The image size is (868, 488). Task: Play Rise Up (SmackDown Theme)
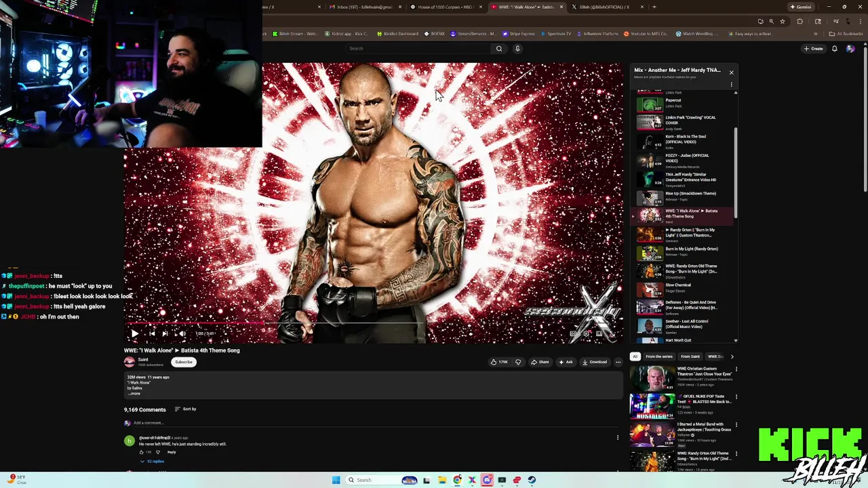tap(682, 198)
